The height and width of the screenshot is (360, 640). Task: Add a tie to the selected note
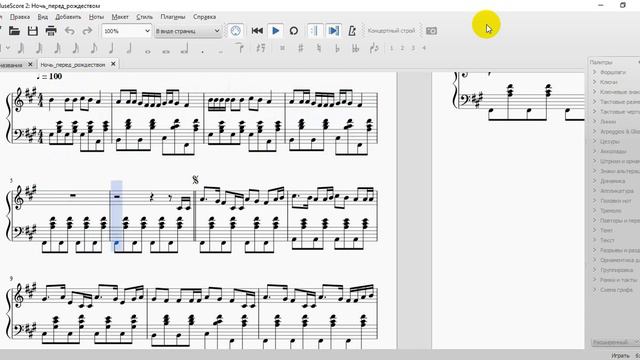(240, 48)
